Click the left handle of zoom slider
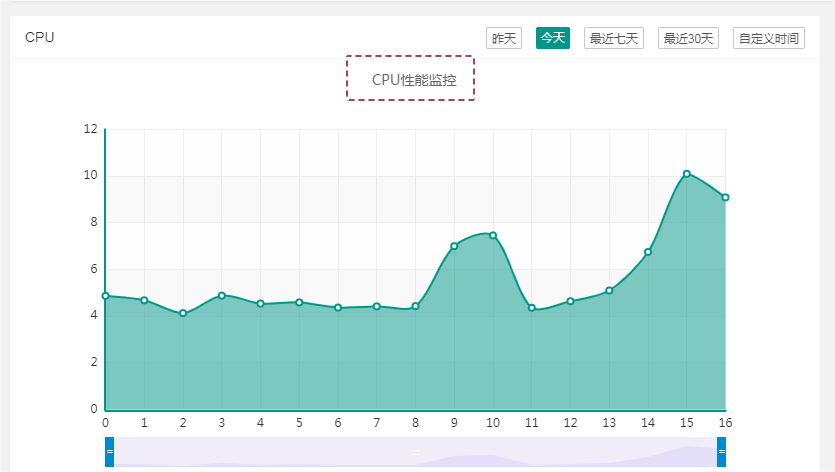The height and width of the screenshot is (472, 835). click(110, 452)
